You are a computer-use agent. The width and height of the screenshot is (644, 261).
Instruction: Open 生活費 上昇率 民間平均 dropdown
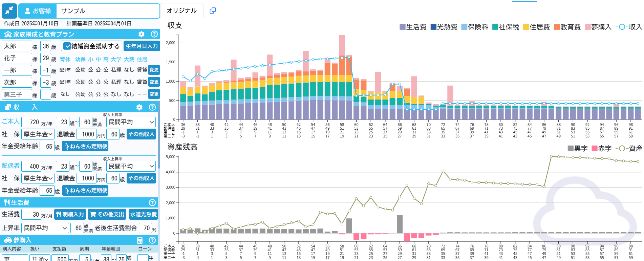tap(45, 228)
